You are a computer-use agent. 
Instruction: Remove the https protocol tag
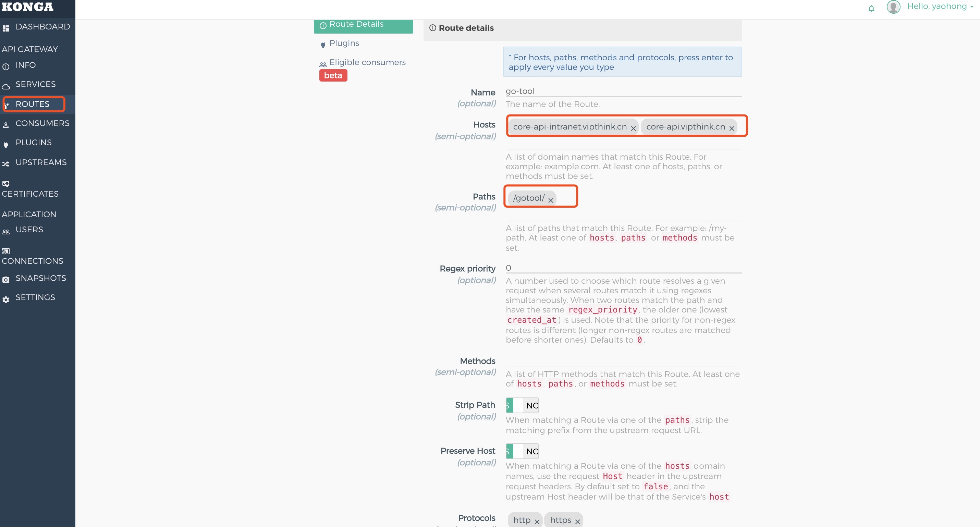tap(577, 522)
